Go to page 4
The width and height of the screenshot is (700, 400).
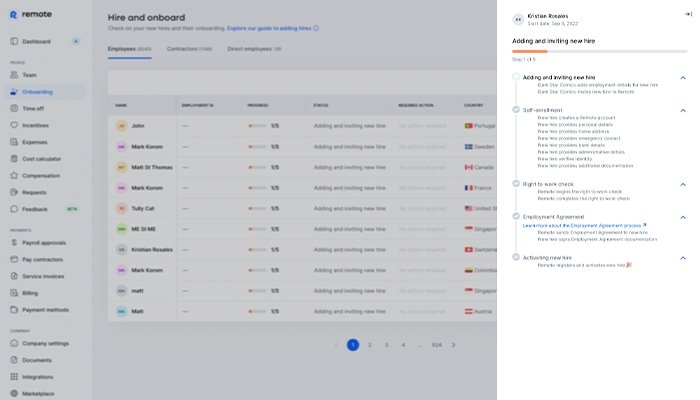(x=403, y=345)
